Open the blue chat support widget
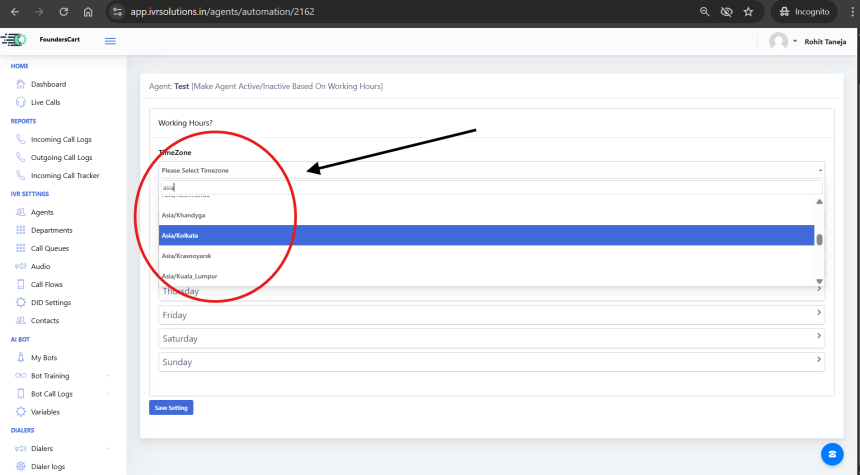 pyautogui.click(x=830, y=453)
